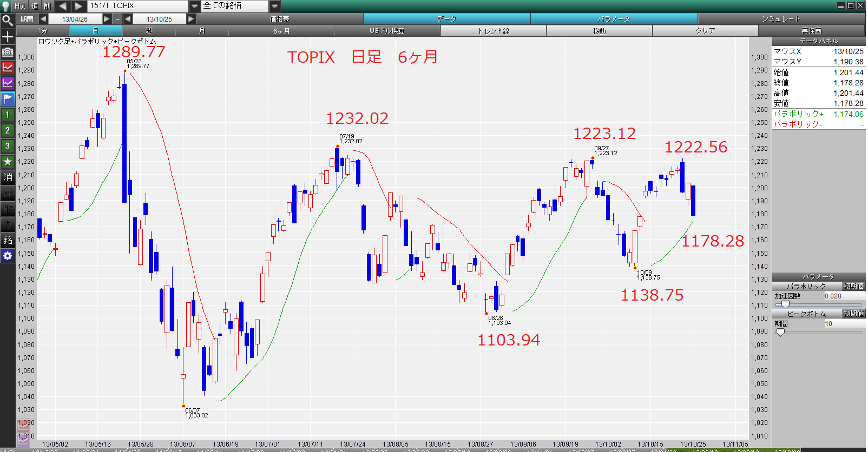The height and width of the screenshot is (452, 868).
Task: Open settings via blue gear icon
Action: pyautogui.click(x=8, y=256)
